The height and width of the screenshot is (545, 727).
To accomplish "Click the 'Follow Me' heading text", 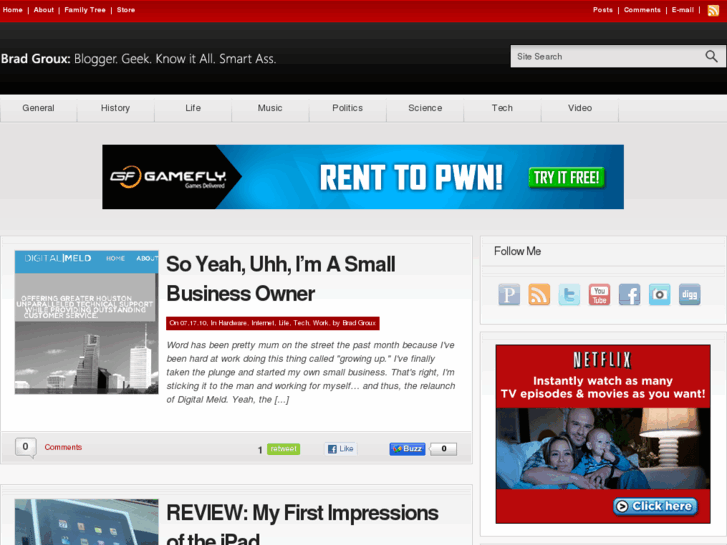I will pyautogui.click(x=517, y=251).
